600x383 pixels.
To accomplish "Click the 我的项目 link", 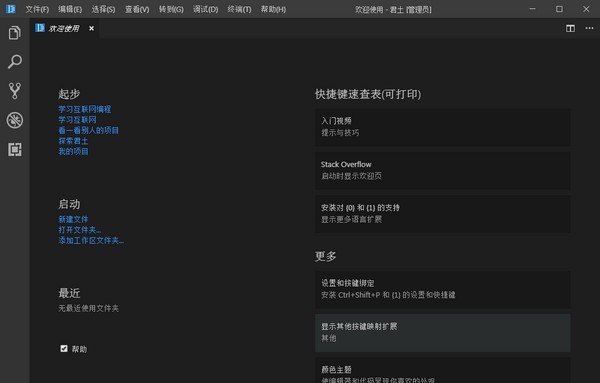I will point(73,152).
